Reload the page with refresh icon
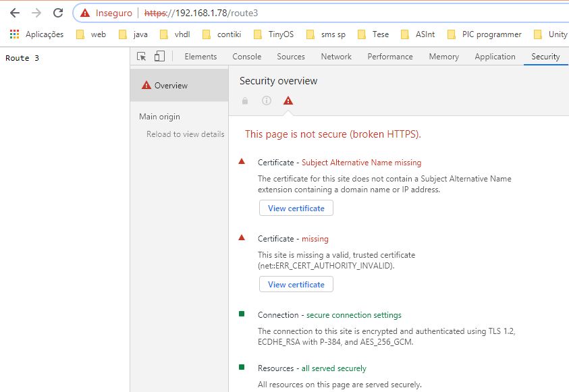 [x=58, y=13]
